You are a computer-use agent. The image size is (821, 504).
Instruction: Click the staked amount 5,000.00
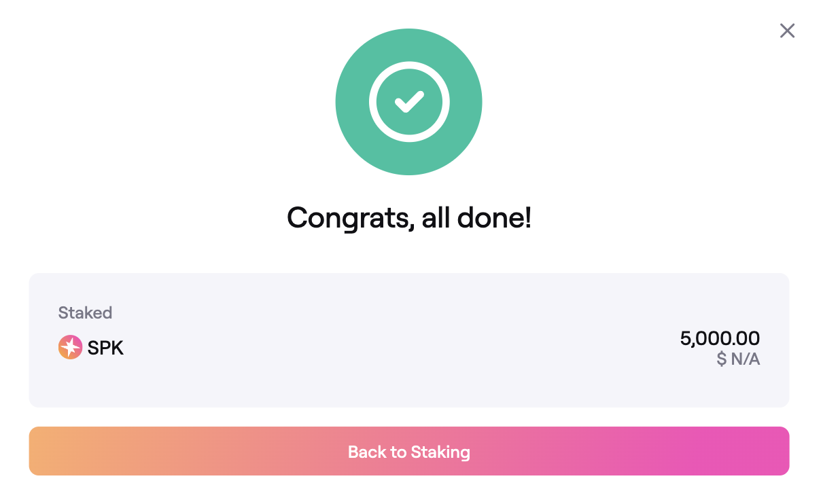click(x=720, y=338)
